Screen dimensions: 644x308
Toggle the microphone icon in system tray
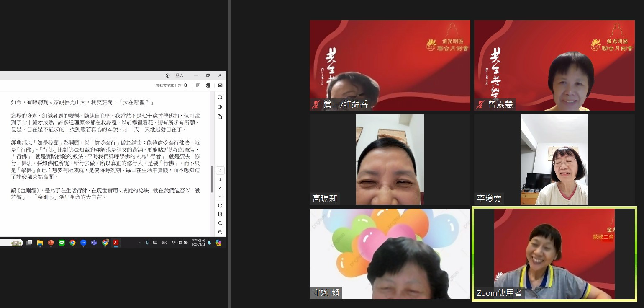pyautogui.click(x=147, y=243)
